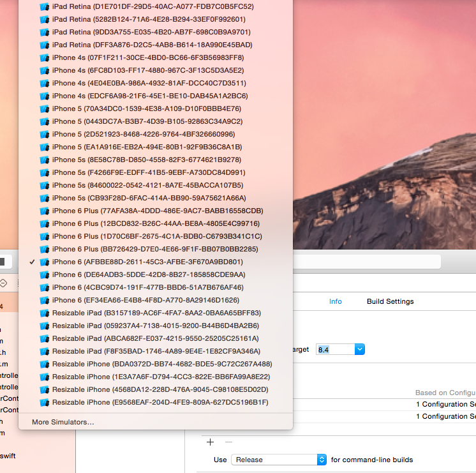Switch to the Build Settings tab
This screenshot has width=476, height=473.
390,301
